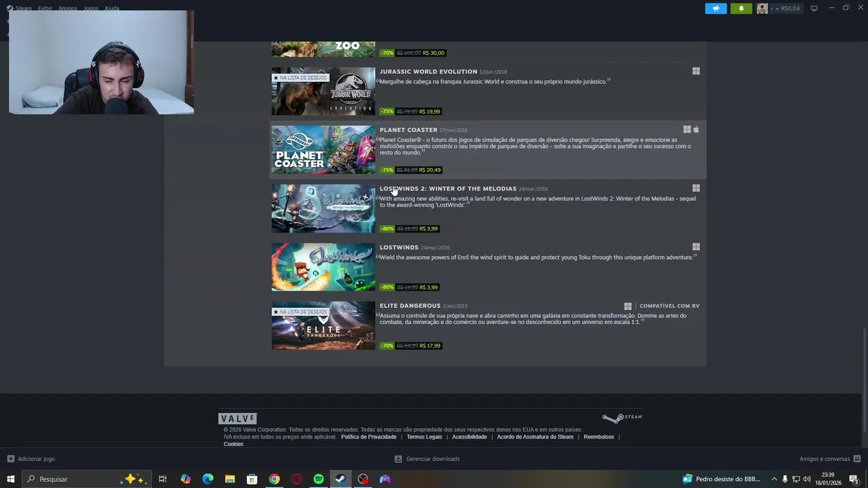Click the Planet Coaster title
The image size is (868, 488).
point(408,129)
